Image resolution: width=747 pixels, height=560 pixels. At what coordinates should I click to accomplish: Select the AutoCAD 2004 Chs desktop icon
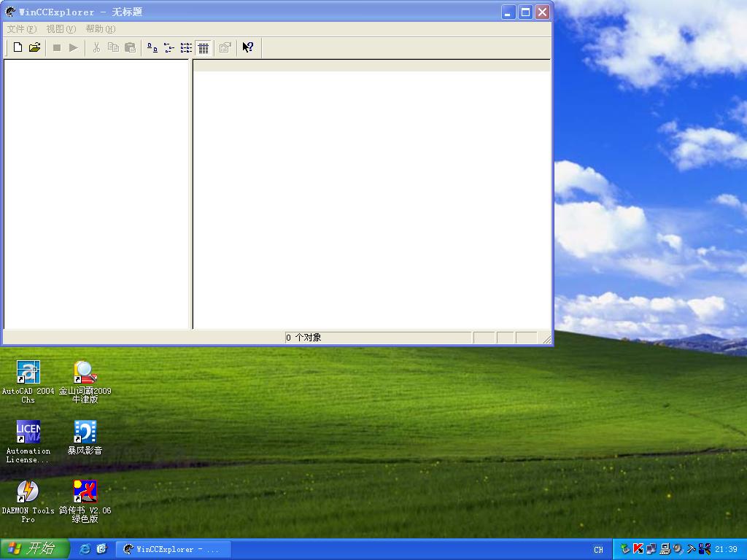[x=28, y=382]
